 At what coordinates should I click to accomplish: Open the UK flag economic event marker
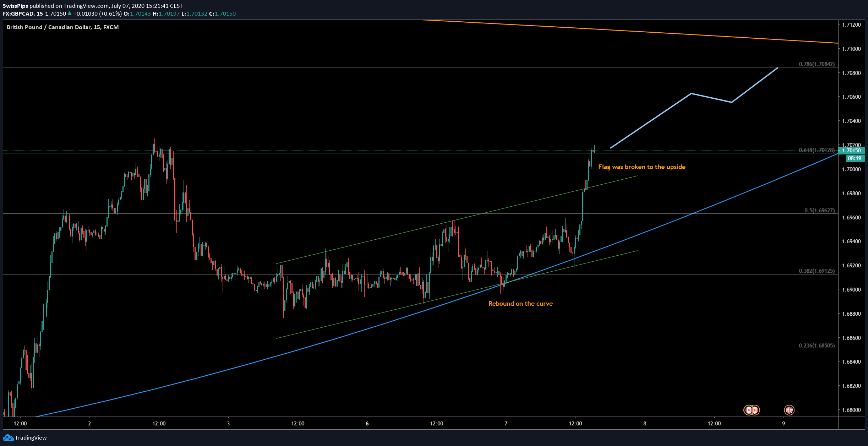point(789,410)
